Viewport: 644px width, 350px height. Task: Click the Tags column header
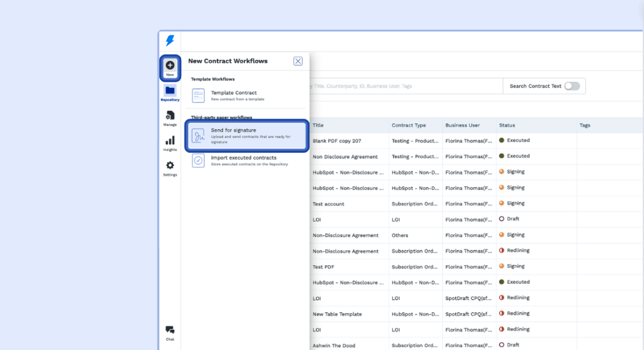pyautogui.click(x=585, y=126)
